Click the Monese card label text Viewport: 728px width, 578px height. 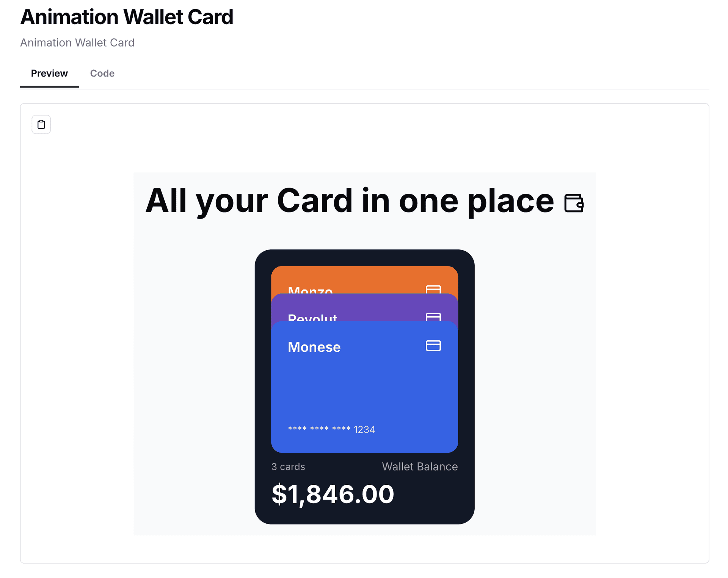click(314, 346)
